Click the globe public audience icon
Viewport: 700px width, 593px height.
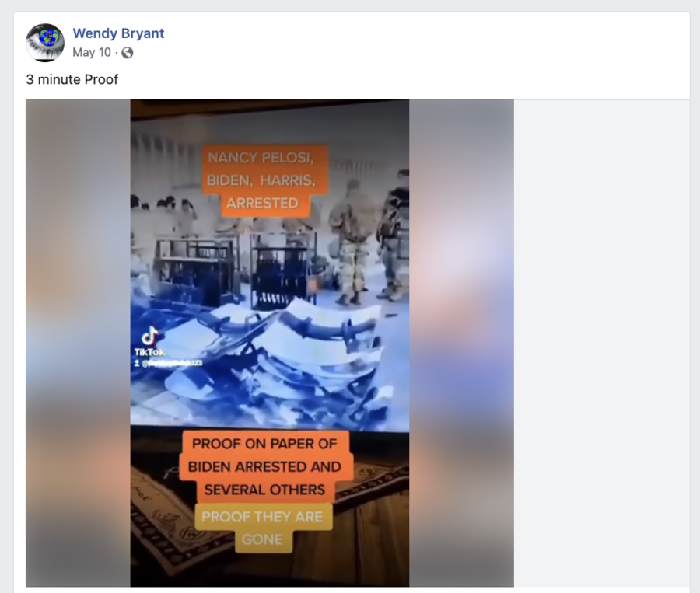[128, 53]
